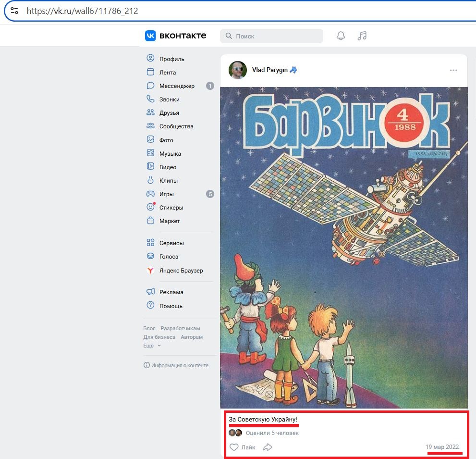Expand the Ещё footer menu
The image size is (476, 459).
(x=152, y=346)
